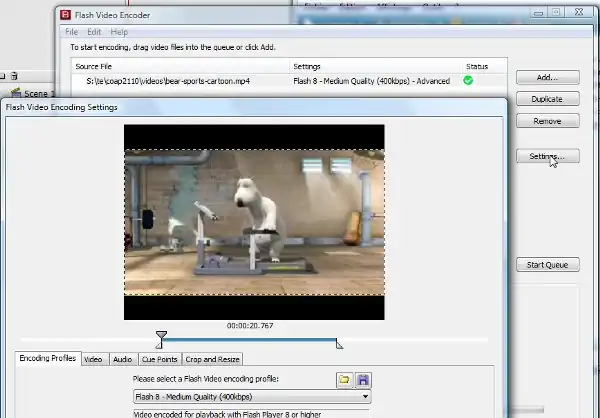Open the Crop and Resize tab
Viewport: 600px width, 418px height.
[x=213, y=359]
